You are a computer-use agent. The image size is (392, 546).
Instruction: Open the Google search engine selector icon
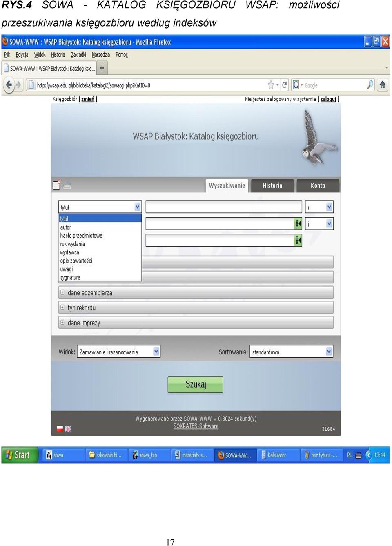tap(296, 85)
